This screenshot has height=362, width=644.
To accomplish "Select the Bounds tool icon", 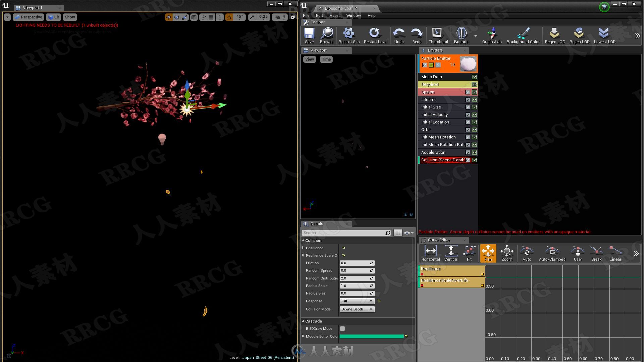I will point(461,33).
